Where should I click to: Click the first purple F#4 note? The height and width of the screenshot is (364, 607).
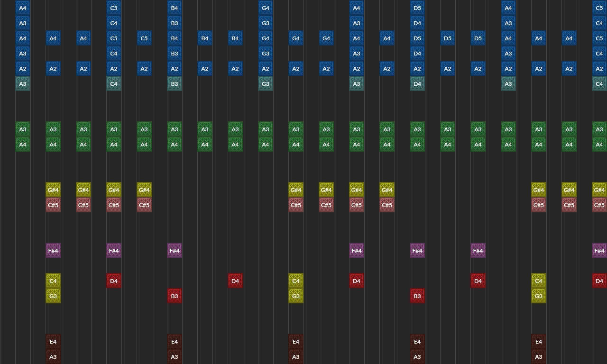coord(53,251)
